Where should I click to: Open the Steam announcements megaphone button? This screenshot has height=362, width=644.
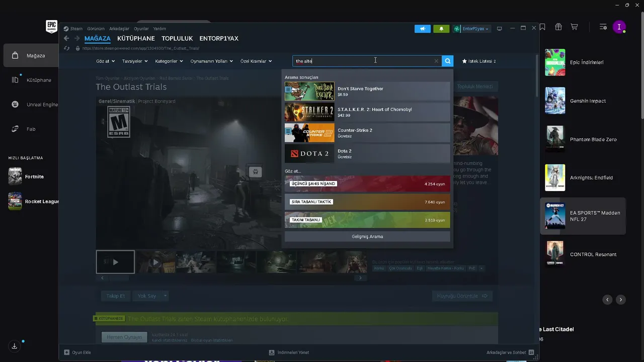tap(423, 29)
